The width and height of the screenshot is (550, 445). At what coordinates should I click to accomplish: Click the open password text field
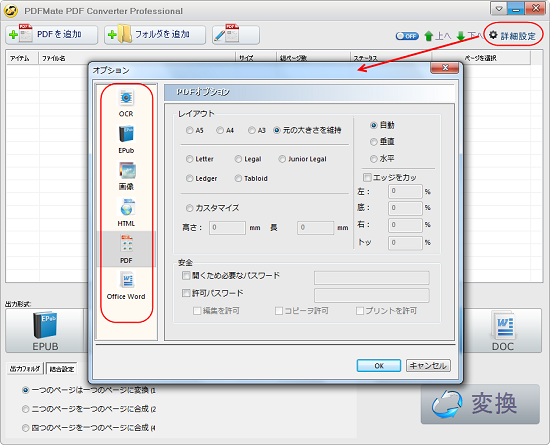(372, 277)
